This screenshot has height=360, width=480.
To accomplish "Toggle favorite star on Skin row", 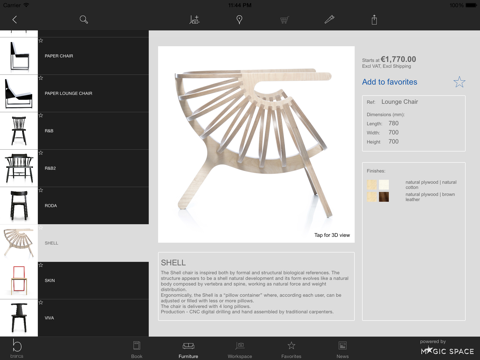I will click(41, 265).
